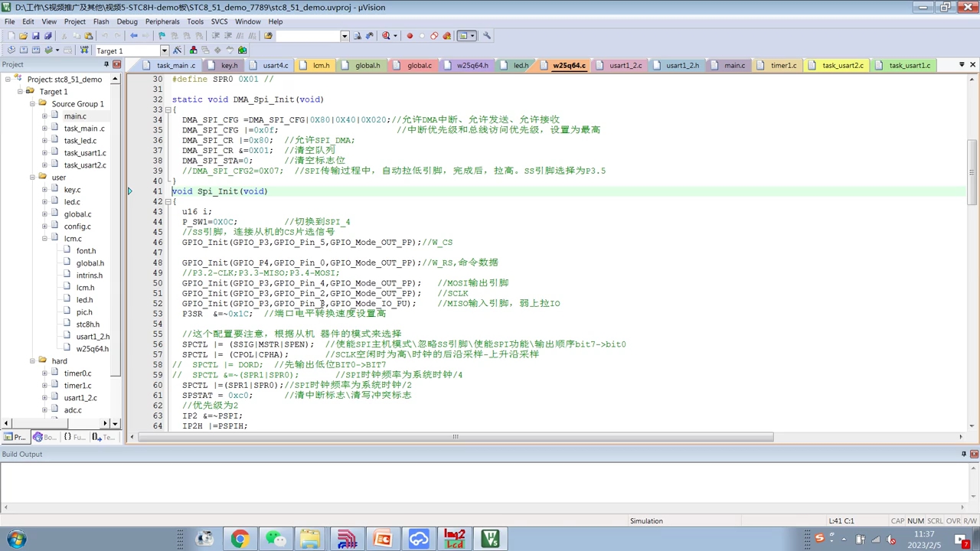This screenshot has width=980, height=551.
Task: Open WeChat from the taskbar
Action: 276,539
